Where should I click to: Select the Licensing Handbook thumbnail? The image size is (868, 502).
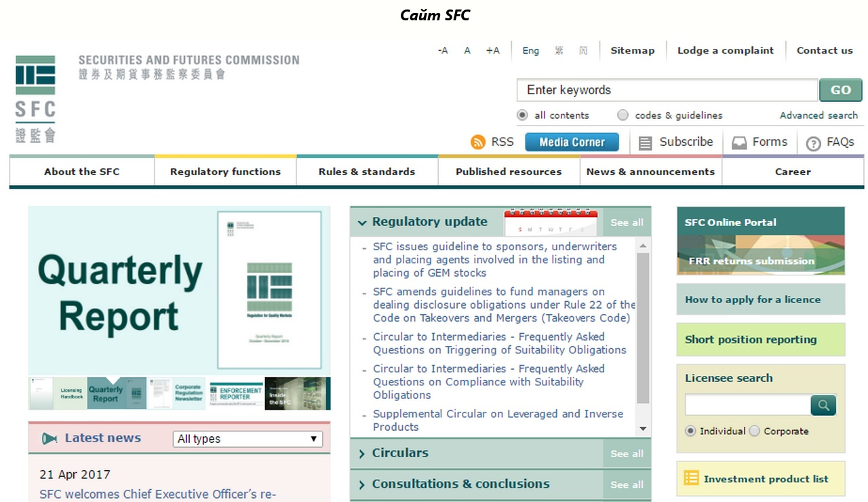(x=71, y=394)
